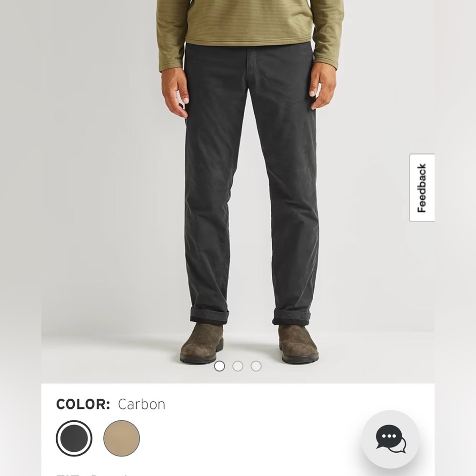Click the white speech bubbles inside chat button
The height and width of the screenshot is (476, 476).
click(391, 439)
